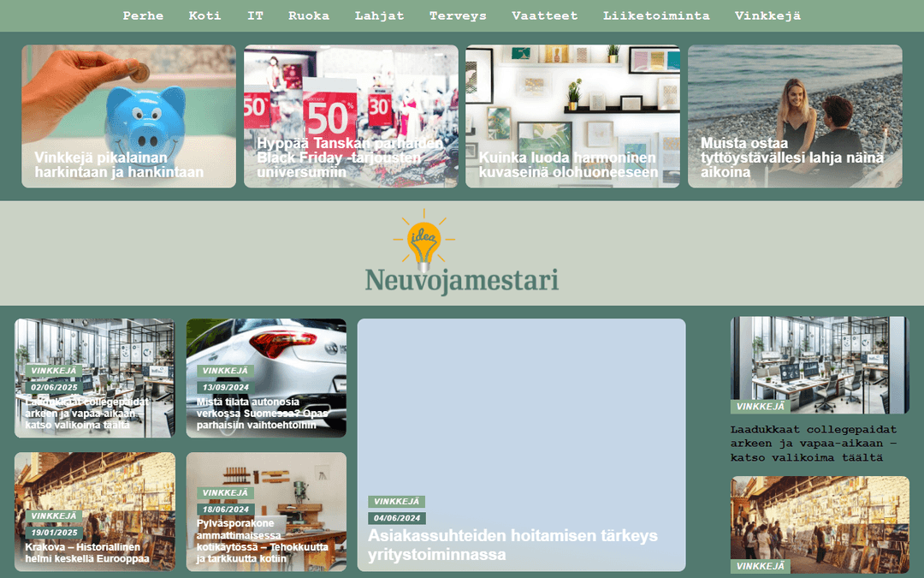
Task: Select Terveys in the navigation bar
Action: (458, 16)
